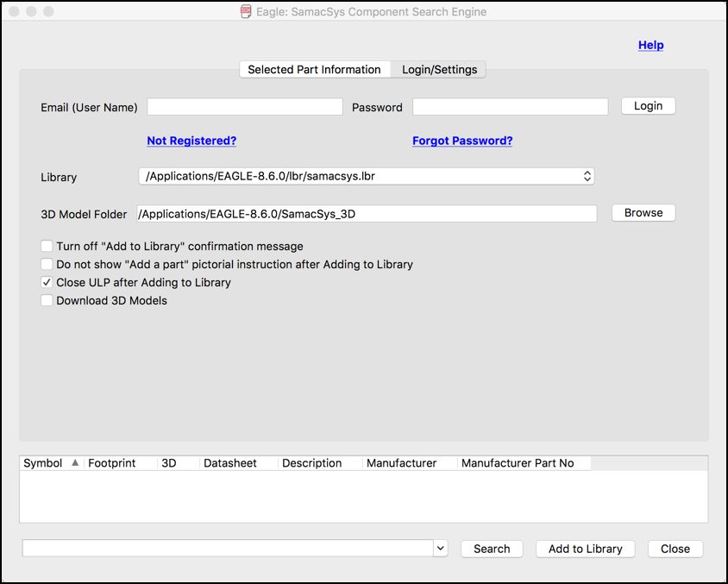Click the Password input field
This screenshot has width=728, height=584.
511,107
